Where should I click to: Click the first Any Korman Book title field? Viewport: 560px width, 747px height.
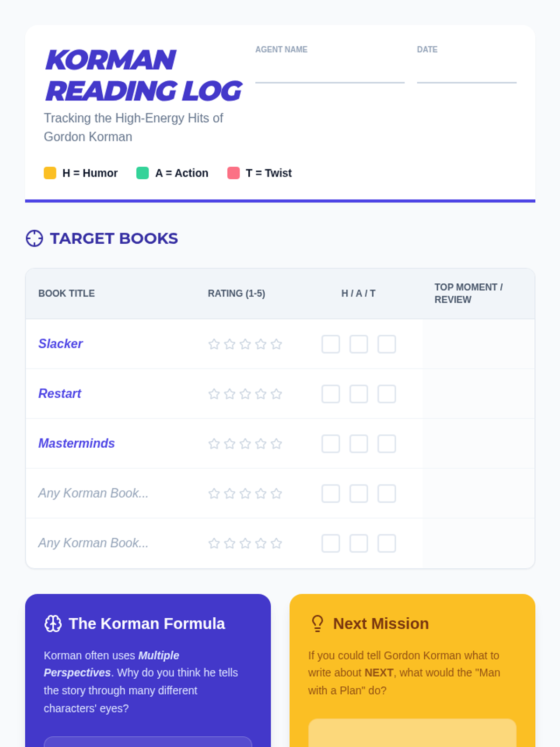coord(93,493)
